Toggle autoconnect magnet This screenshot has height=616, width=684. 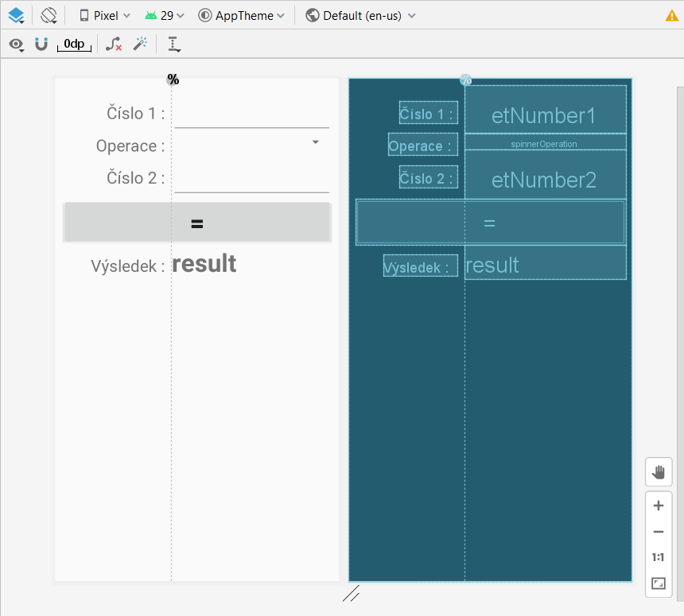coord(41,45)
